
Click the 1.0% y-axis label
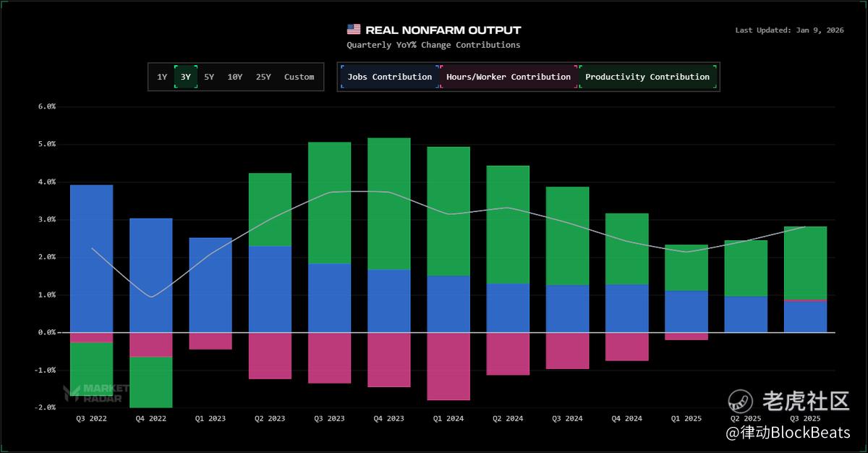coord(46,295)
